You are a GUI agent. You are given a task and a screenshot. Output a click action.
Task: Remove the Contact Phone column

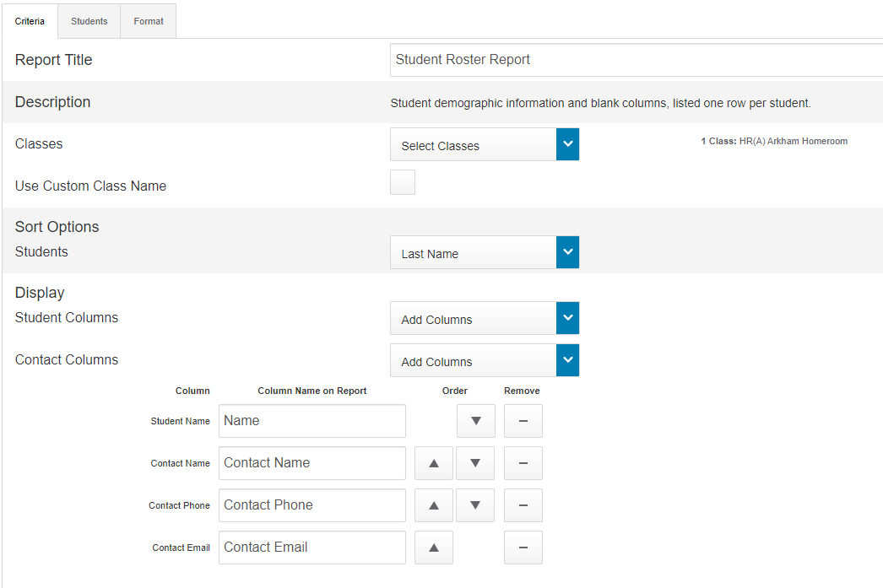click(523, 504)
